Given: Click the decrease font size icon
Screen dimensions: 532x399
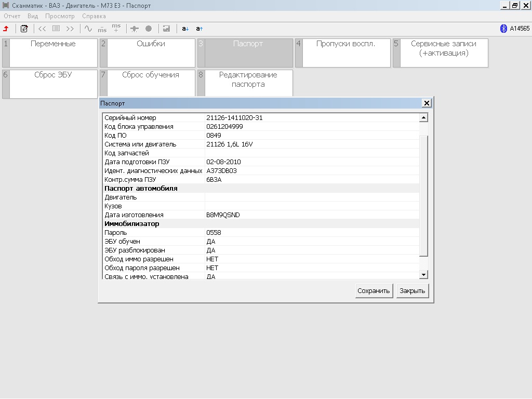Looking at the screenshot, I should [x=185, y=29].
